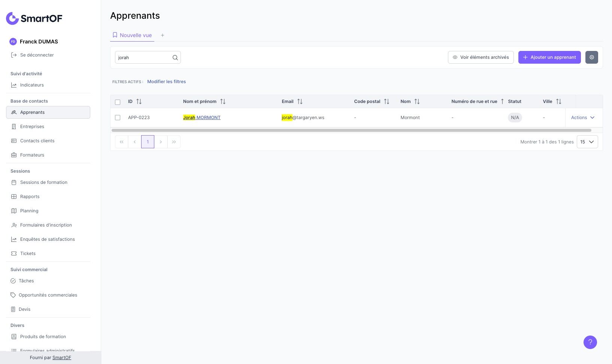The image size is (612, 364).
Task: Sort by Ville column arrows
Action: coord(558,101)
